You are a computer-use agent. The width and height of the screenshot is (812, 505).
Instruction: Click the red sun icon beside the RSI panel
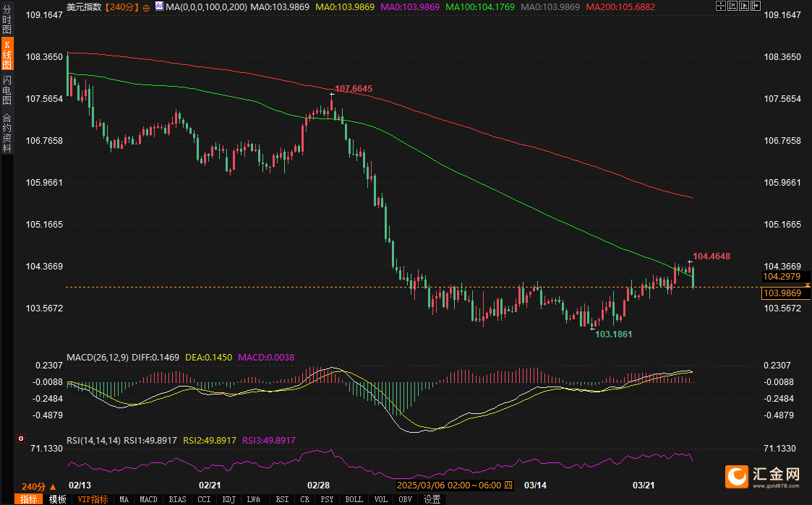21,439
